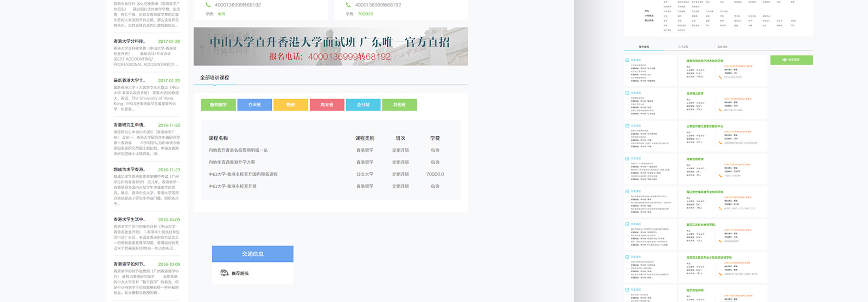Click the left green phone icon at top
This screenshot has width=868, height=302.
[x=208, y=5]
